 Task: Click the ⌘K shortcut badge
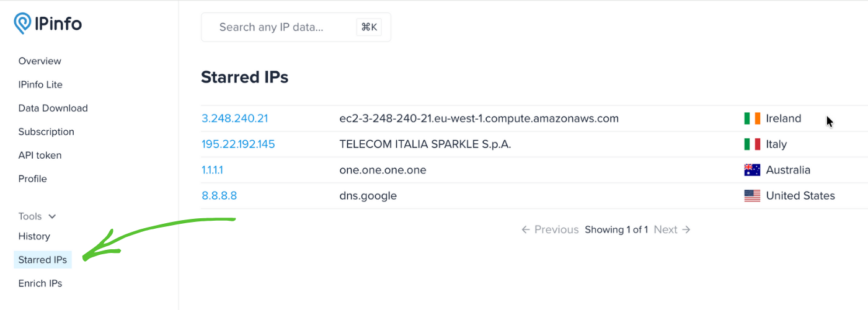coord(370,27)
